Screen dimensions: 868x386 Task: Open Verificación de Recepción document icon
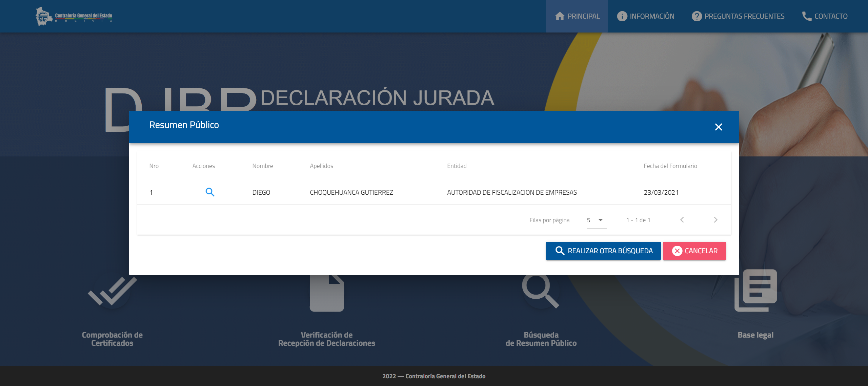click(x=327, y=293)
